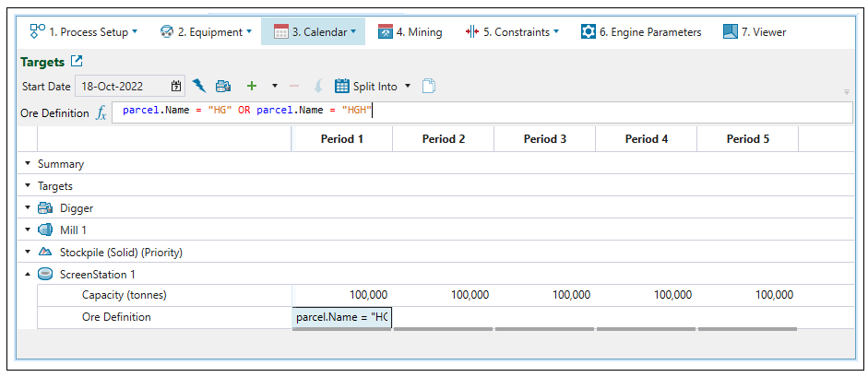868x377 pixels.
Task: Click the Ore Definition formula text field
Action: click(x=480, y=112)
